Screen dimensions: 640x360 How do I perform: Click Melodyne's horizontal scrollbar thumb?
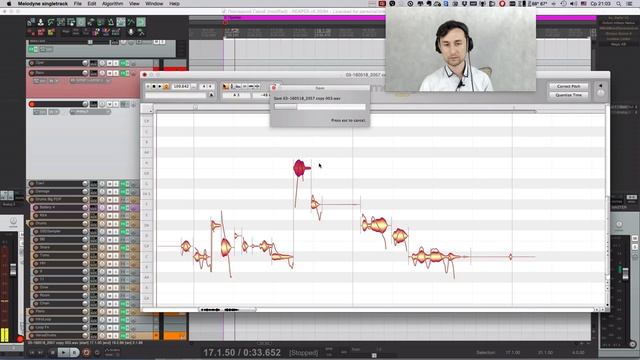click(227, 310)
